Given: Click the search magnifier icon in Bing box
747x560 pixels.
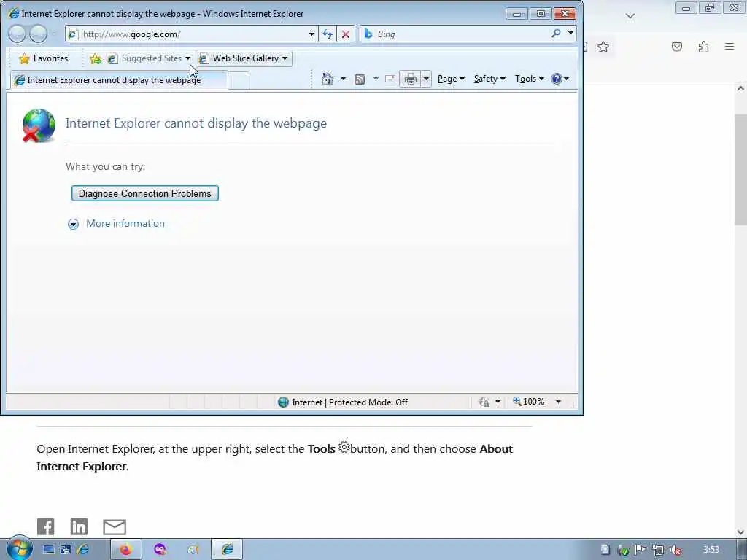Looking at the screenshot, I should point(556,34).
